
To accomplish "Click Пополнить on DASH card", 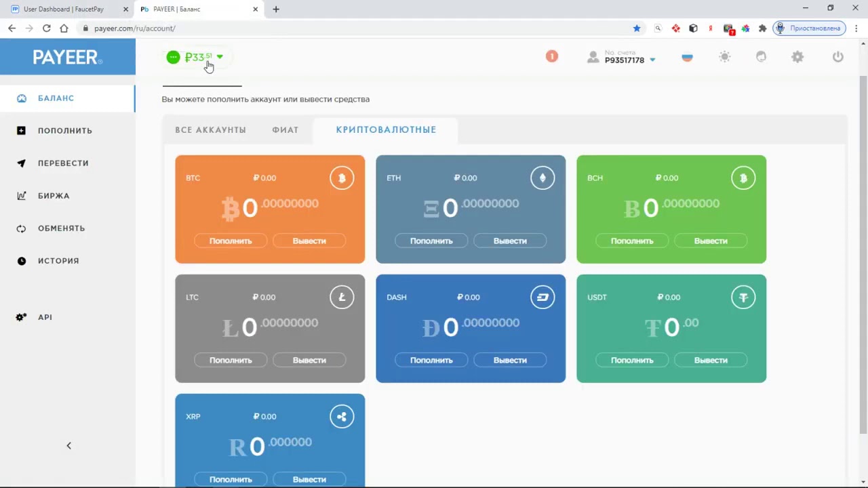I will pyautogui.click(x=431, y=360).
